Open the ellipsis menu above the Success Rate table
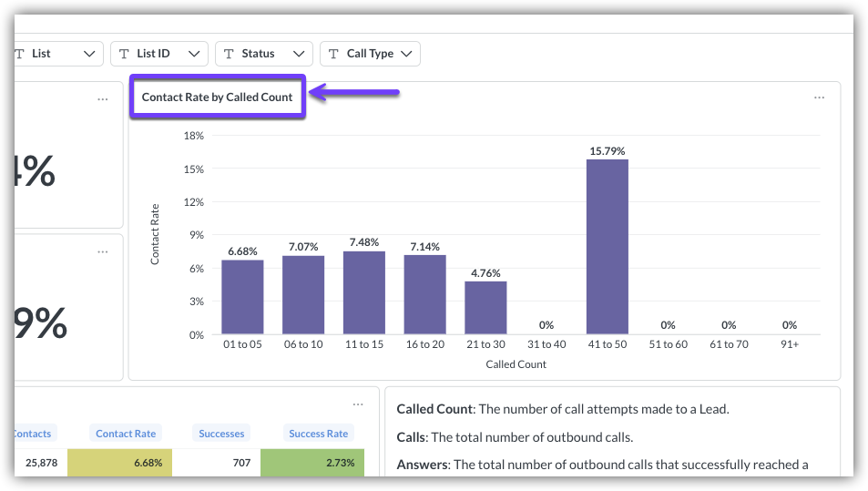Image resolution: width=868 pixels, height=491 pixels. (x=358, y=404)
